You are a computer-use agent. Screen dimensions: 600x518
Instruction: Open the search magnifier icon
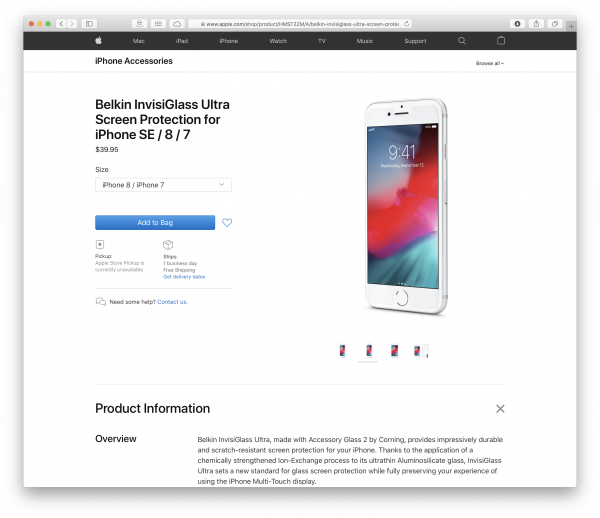click(x=462, y=41)
